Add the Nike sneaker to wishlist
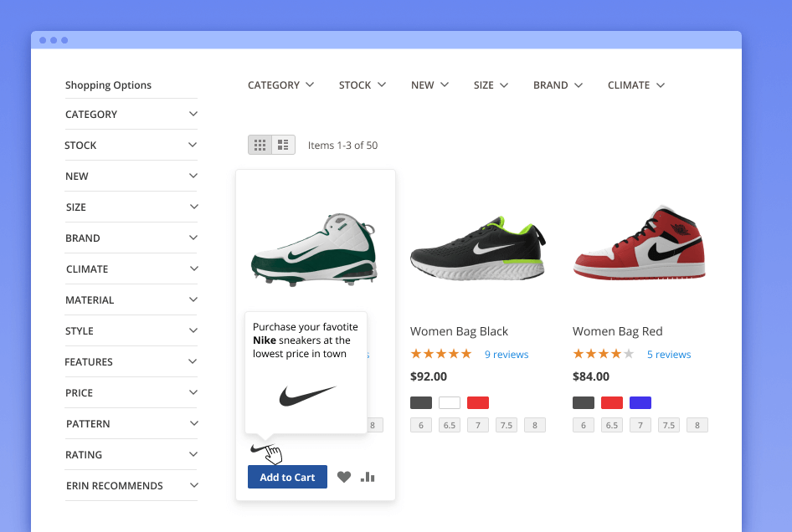This screenshot has width=792, height=532. click(343, 476)
